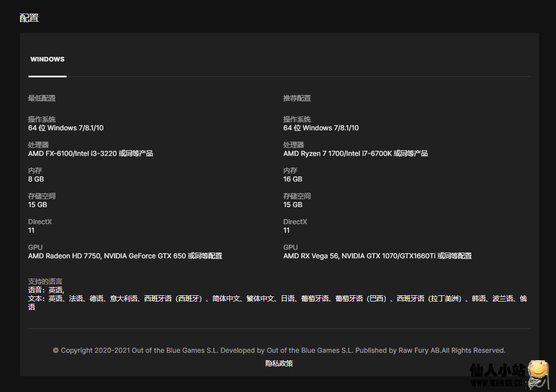Open the 隐私政策 link
556x392 pixels.
[279, 363]
